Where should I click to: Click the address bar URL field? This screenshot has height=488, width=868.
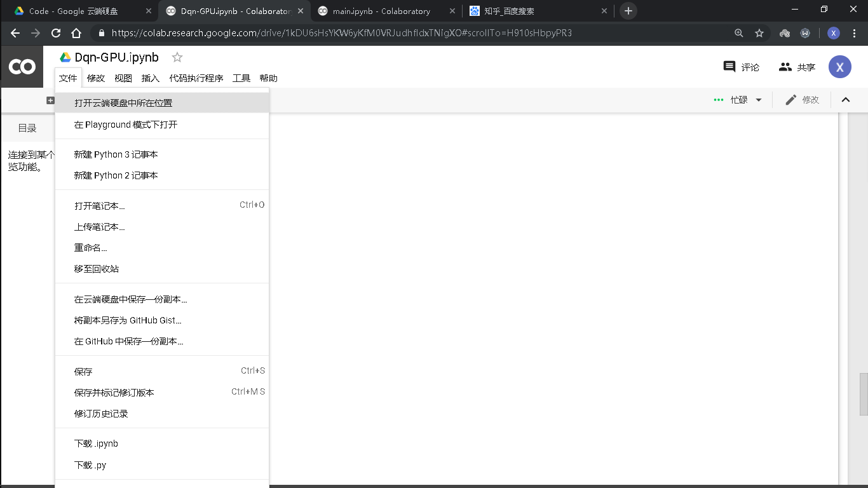click(x=342, y=33)
